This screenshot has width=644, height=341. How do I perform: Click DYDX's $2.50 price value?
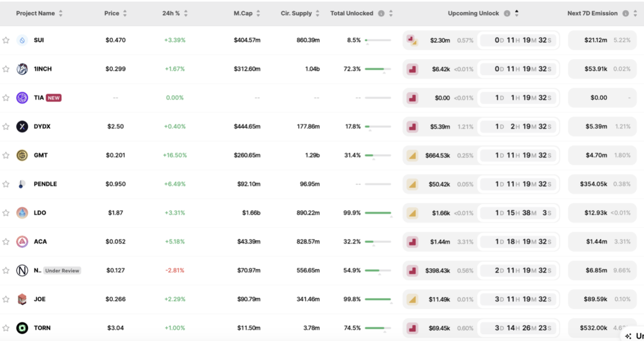115,126
